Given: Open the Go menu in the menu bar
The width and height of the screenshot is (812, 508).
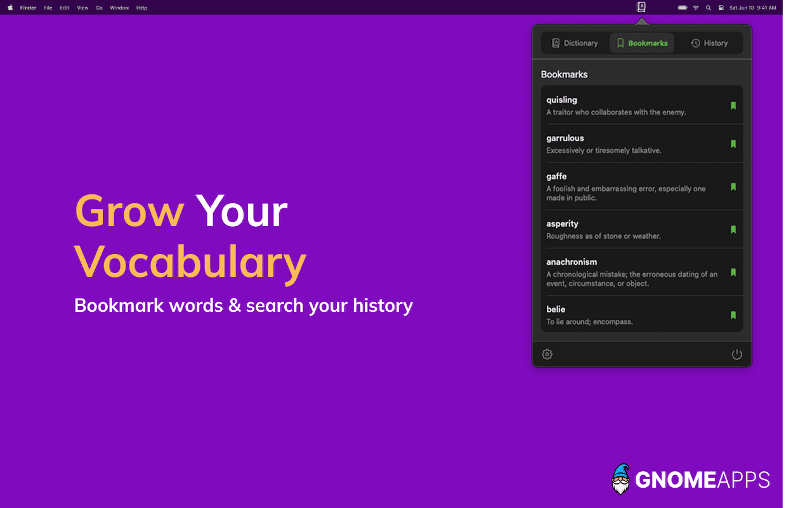Looking at the screenshot, I should click(99, 7).
